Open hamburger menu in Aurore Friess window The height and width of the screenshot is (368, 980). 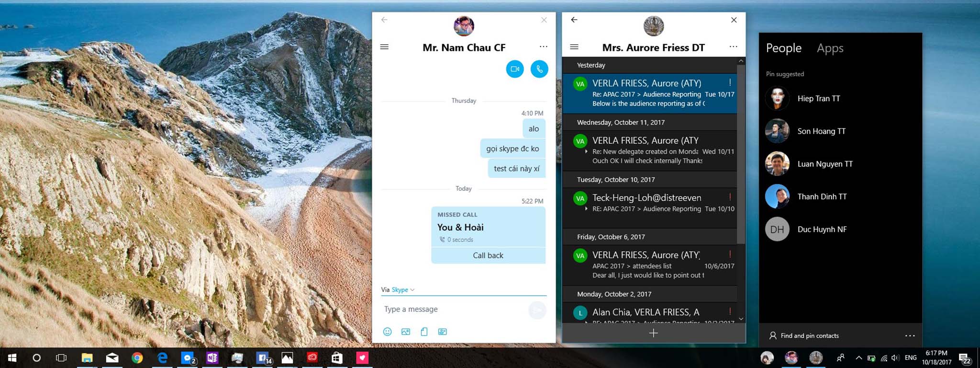574,47
